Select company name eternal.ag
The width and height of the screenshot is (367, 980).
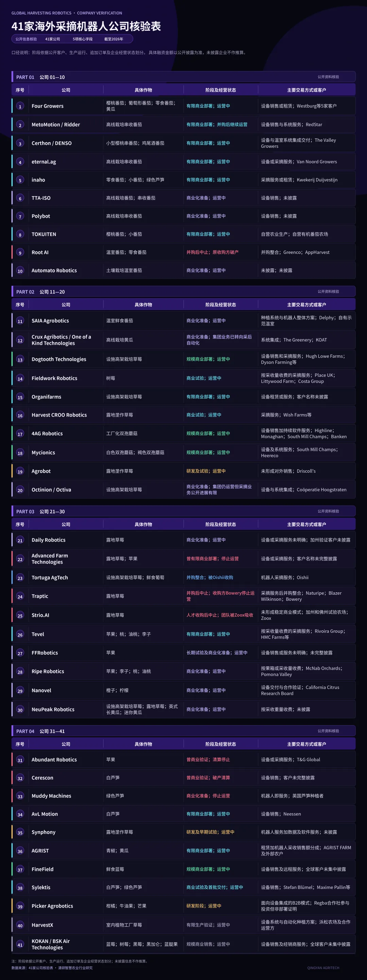tap(44, 162)
